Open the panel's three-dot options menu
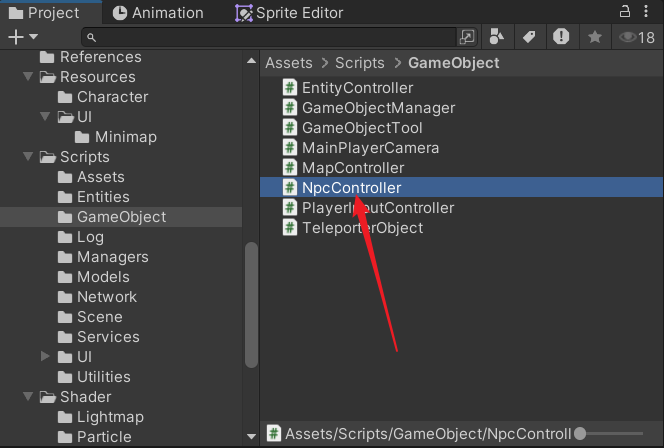The height and width of the screenshot is (448, 664). (x=649, y=12)
